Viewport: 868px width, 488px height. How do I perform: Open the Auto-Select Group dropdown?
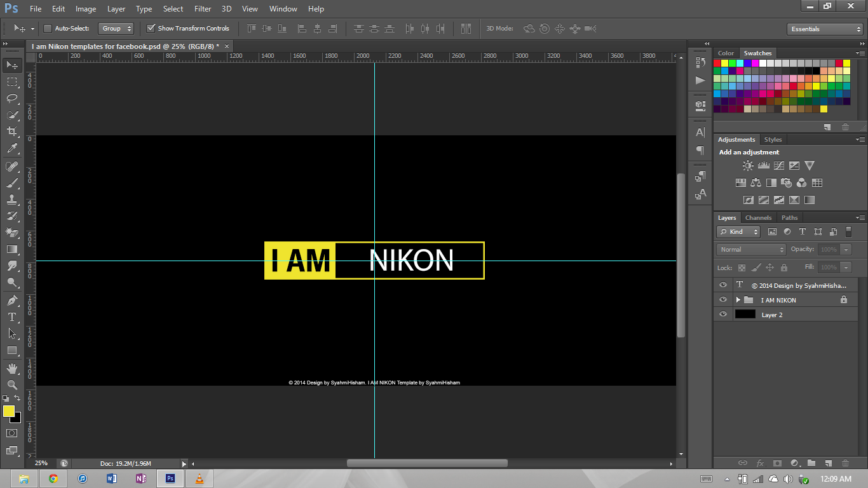coord(116,29)
